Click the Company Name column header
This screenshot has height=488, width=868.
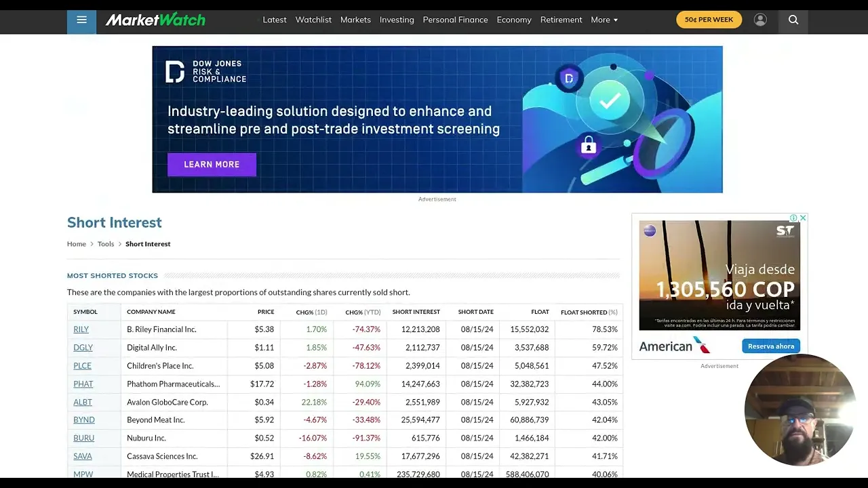[151, 312]
